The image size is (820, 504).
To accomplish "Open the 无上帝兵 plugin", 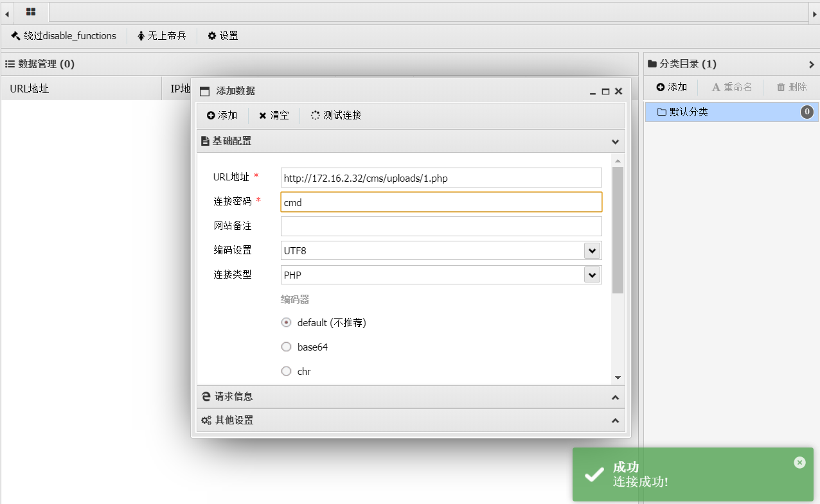I will [162, 36].
